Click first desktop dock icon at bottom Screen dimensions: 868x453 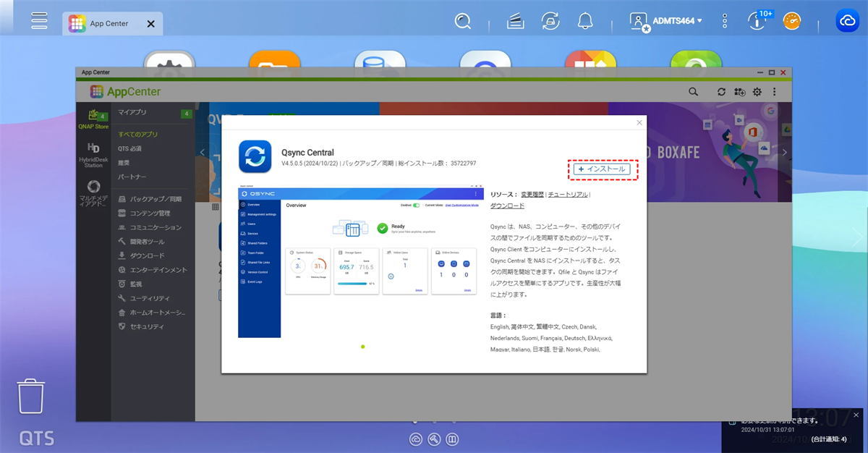click(416, 439)
